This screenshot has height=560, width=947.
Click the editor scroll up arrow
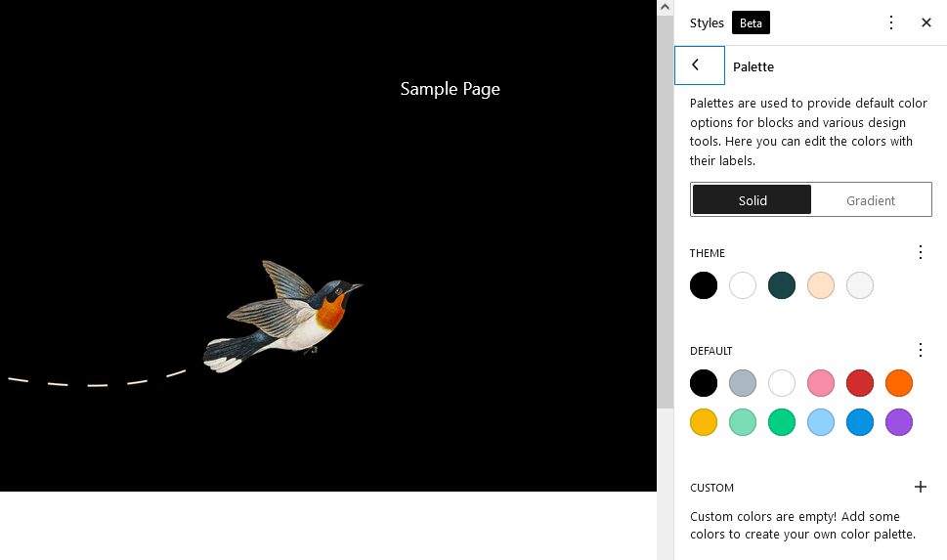tap(665, 7)
